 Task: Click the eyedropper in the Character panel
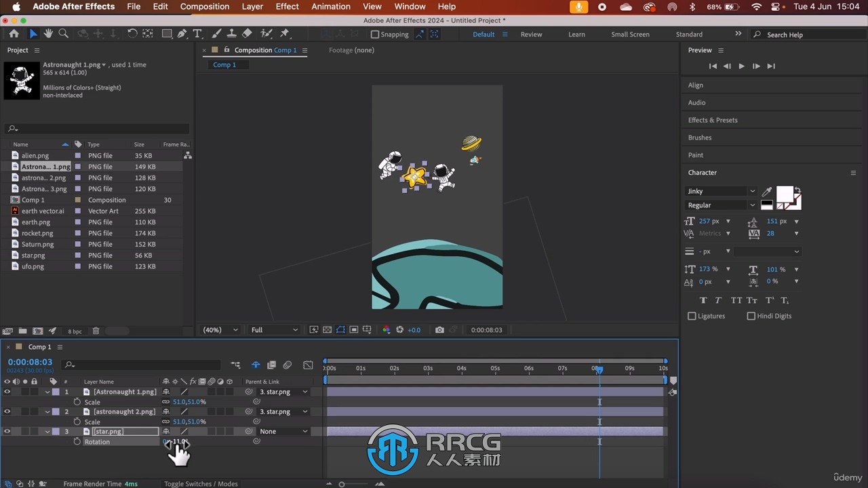[x=767, y=192]
